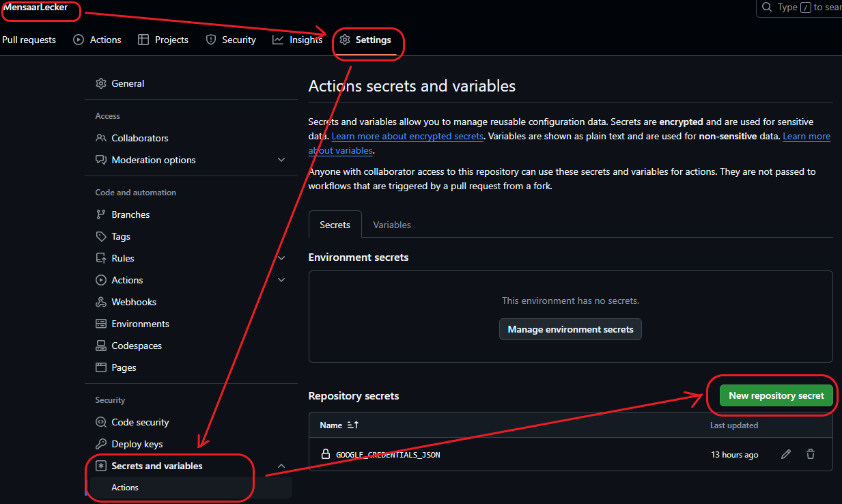Select the Secrets tab
Image resolution: width=842 pixels, height=504 pixels.
(x=335, y=224)
